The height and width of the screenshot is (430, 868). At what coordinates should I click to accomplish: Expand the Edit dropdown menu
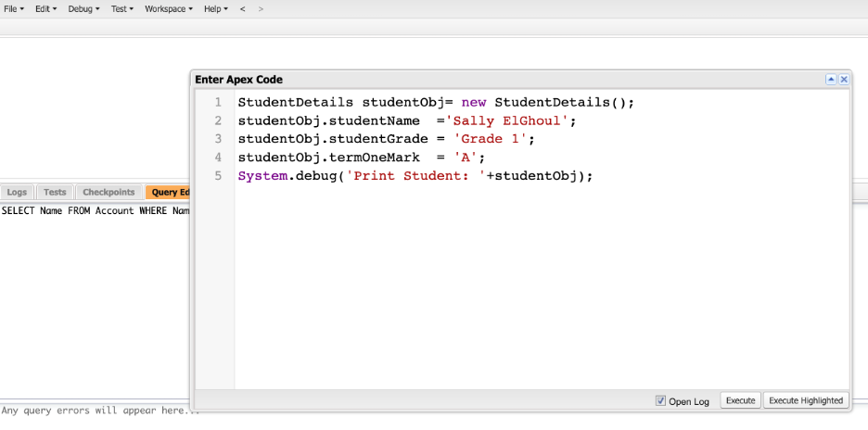coord(45,8)
